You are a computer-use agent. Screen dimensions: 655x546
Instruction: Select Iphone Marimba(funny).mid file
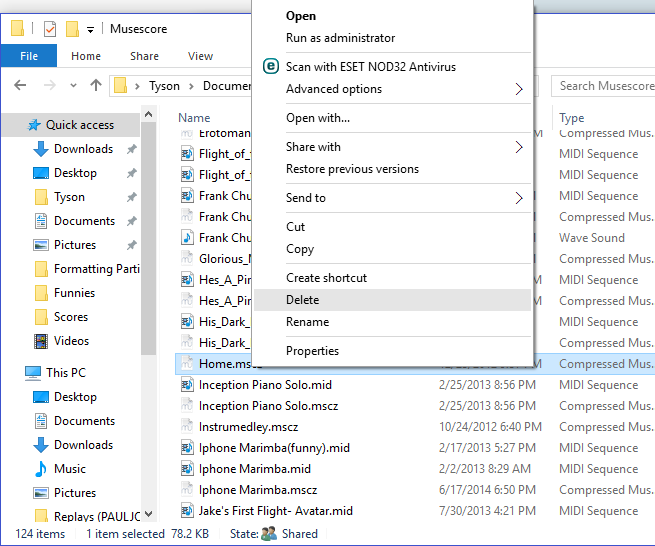274,448
